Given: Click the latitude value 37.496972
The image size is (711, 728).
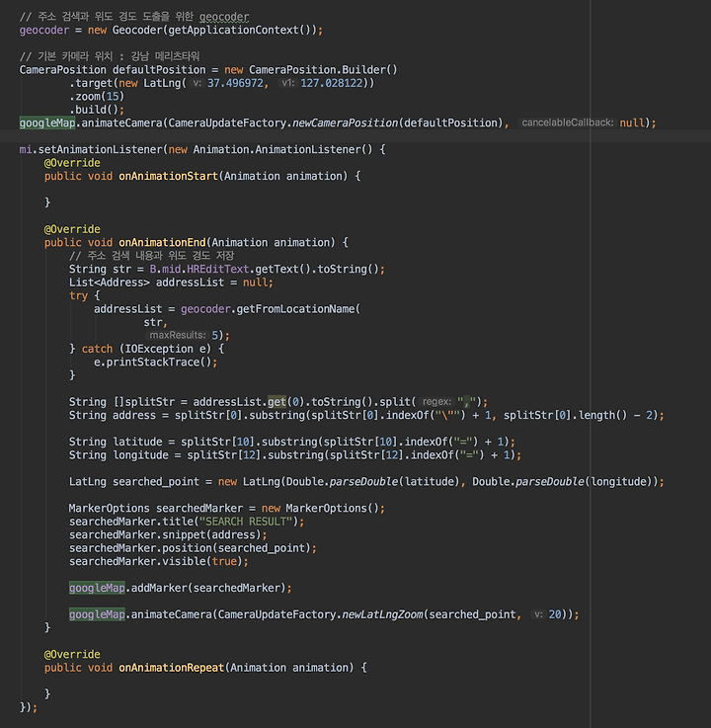Looking at the screenshot, I should [x=235, y=84].
